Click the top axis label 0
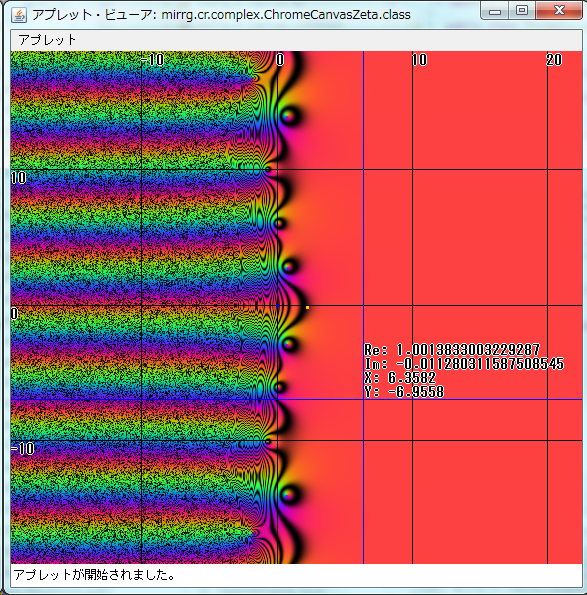587x595 pixels. tap(280, 60)
